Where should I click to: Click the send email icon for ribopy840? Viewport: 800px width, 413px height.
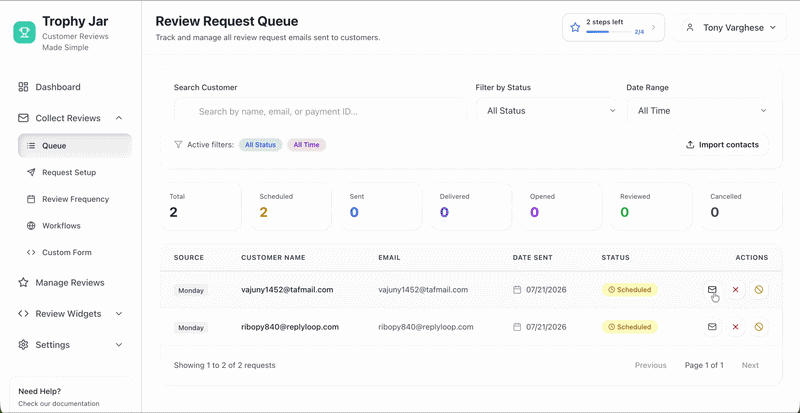(712, 327)
